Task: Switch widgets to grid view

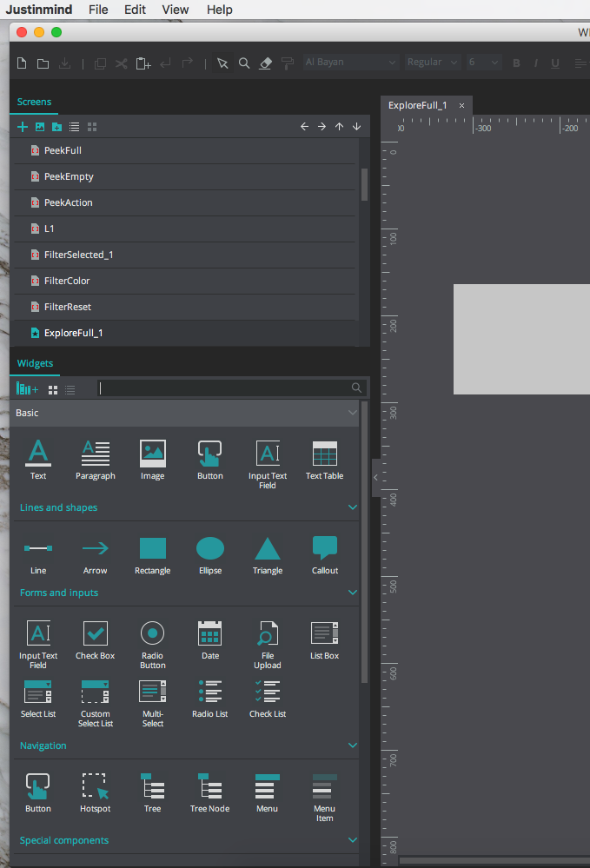Action: pyautogui.click(x=53, y=390)
